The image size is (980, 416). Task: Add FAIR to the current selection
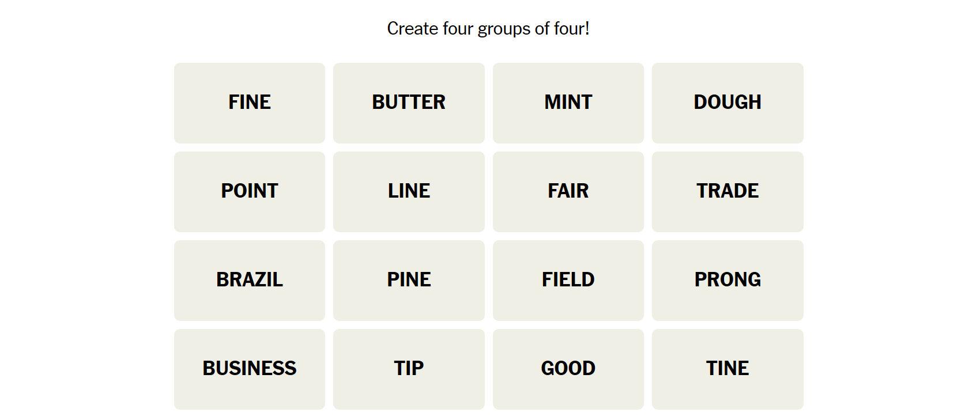click(568, 191)
